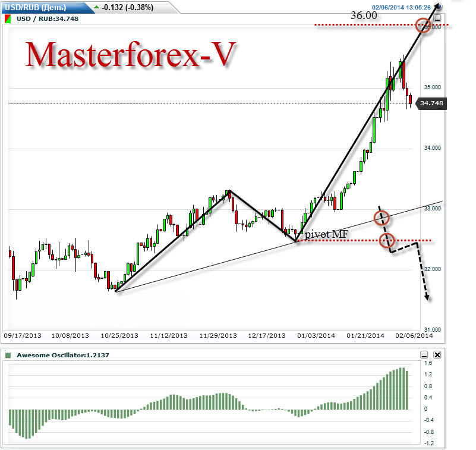Click the 34.000 price axis label
The width and height of the screenshot is (476, 450).
coord(432,148)
